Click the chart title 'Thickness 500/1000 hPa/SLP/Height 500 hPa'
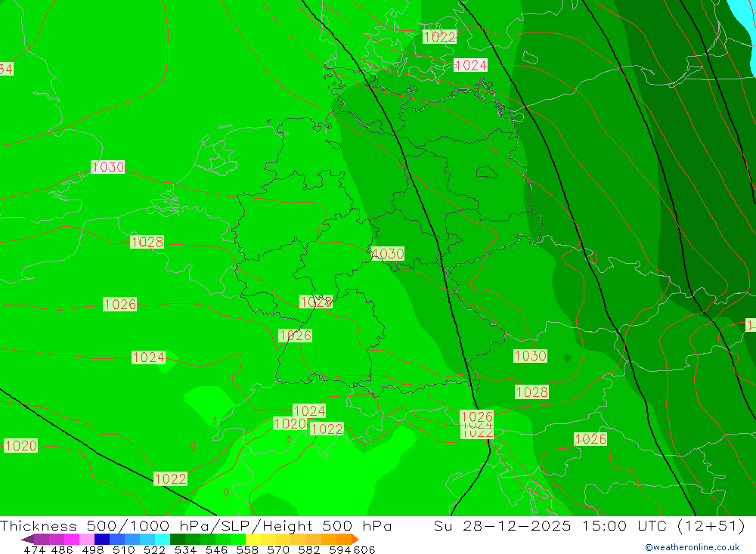This screenshot has width=756, height=554. tap(196, 525)
